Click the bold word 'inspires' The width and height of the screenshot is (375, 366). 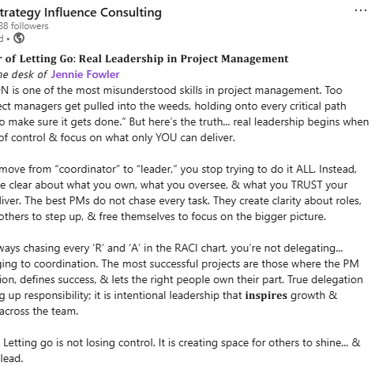pos(266,296)
